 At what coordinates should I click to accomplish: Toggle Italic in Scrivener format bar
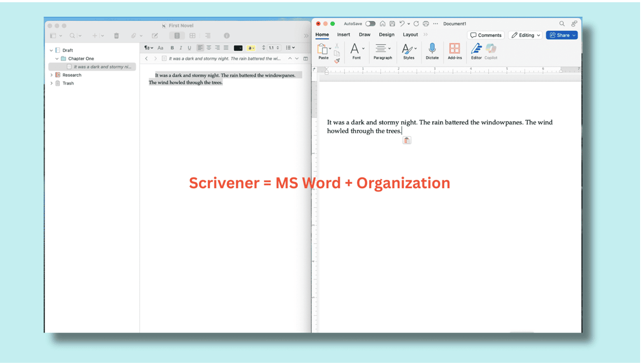(x=181, y=48)
